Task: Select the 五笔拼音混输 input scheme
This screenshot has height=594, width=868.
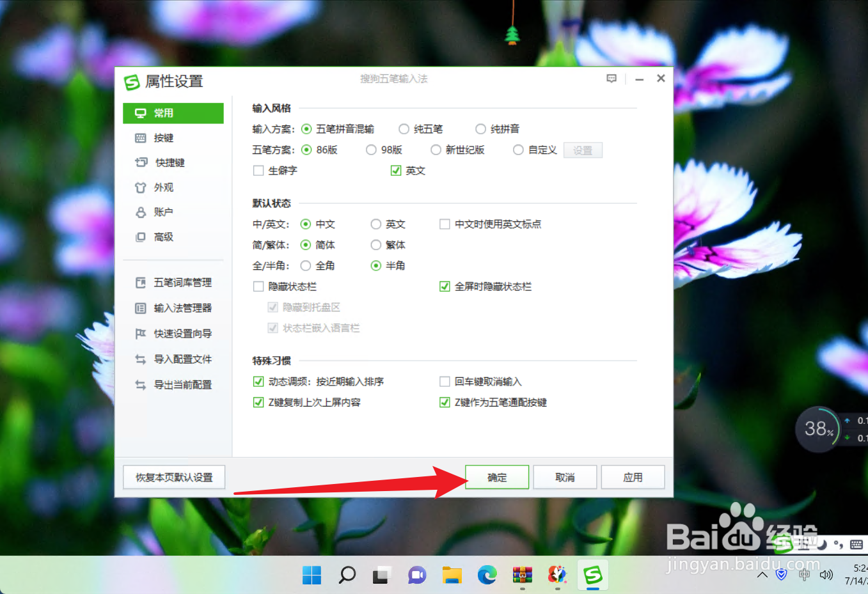Action: point(306,129)
